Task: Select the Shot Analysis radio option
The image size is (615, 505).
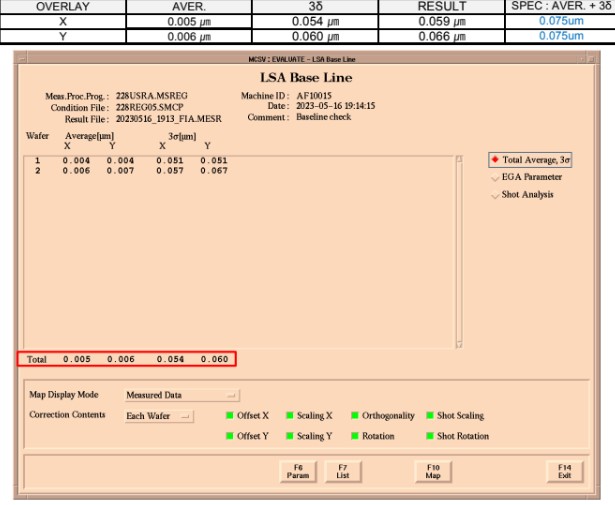Action: (x=495, y=194)
